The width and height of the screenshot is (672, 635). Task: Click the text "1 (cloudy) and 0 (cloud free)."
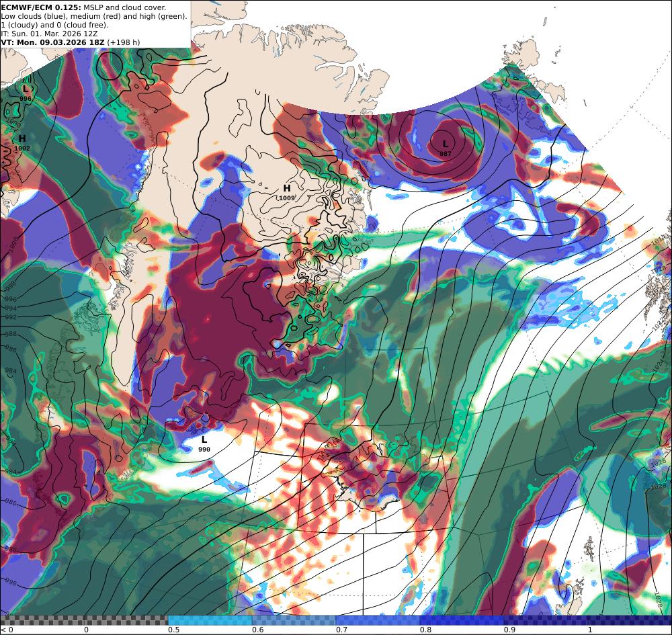pyautogui.click(x=55, y=25)
